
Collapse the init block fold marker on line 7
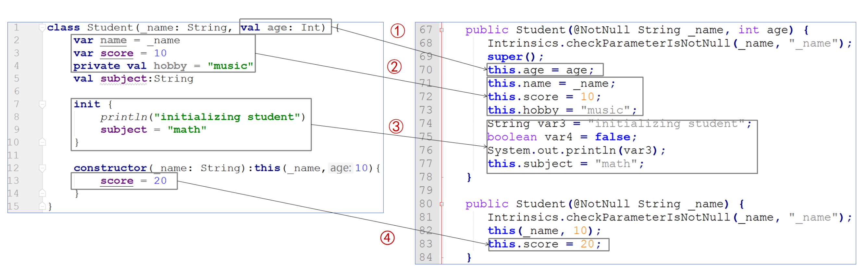(42, 104)
